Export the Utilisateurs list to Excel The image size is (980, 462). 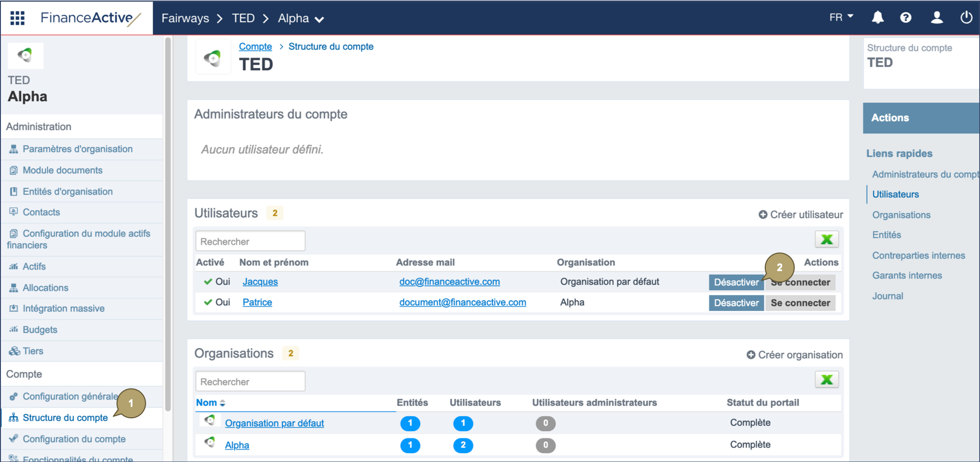(826, 239)
